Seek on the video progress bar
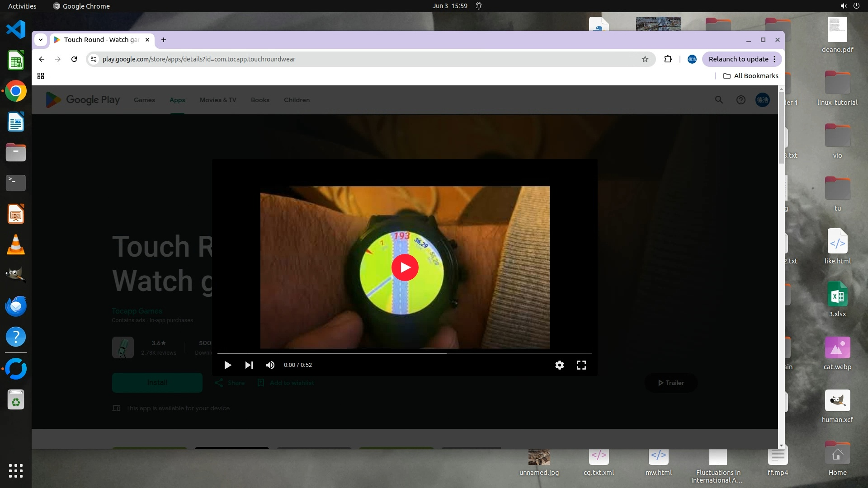This screenshot has height=488, width=868. (x=404, y=353)
